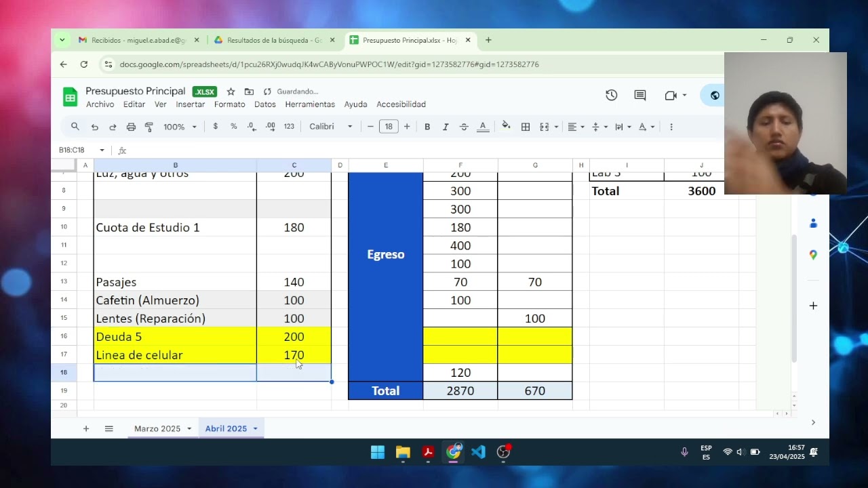The height and width of the screenshot is (488, 868).
Task: Expand merge cells options arrow
Action: pyautogui.click(x=556, y=127)
